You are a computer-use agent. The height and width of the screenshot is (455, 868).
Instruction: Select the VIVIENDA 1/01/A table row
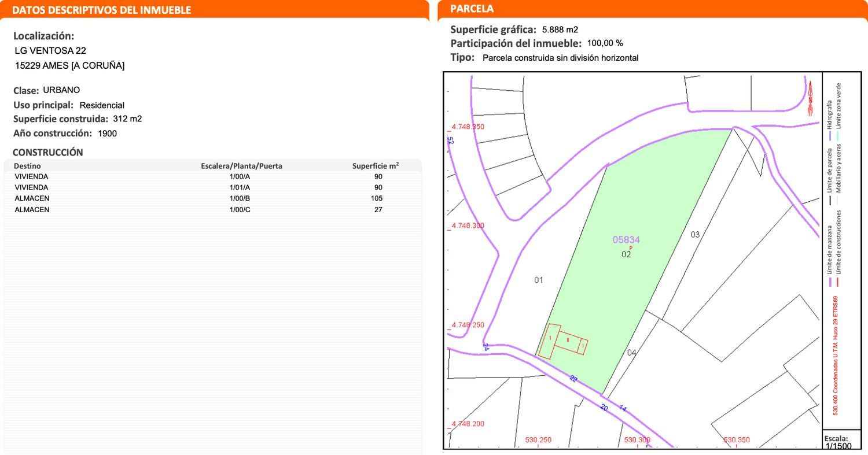[x=212, y=187]
